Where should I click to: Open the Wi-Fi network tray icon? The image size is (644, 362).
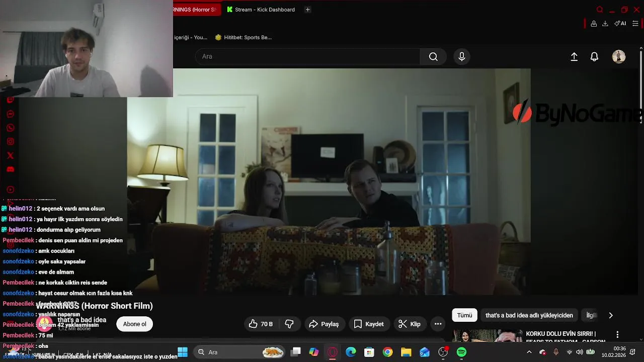click(x=569, y=352)
